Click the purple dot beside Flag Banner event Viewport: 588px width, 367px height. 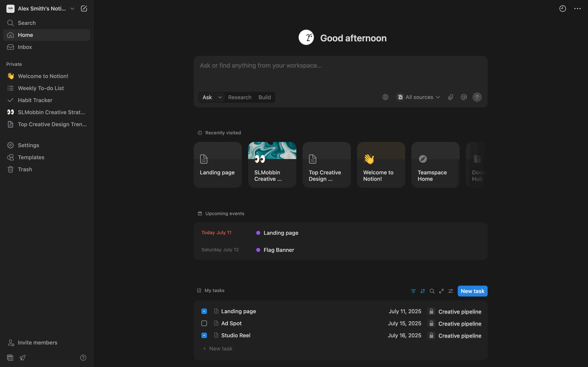pyautogui.click(x=258, y=250)
